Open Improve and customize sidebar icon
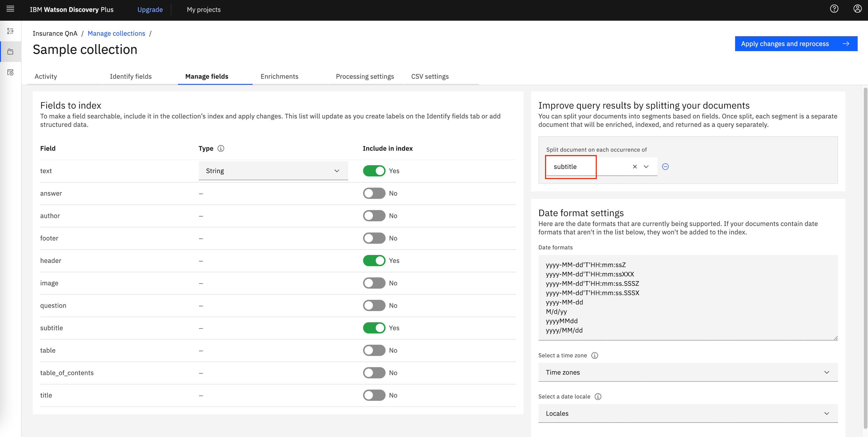 [x=10, y=31]
